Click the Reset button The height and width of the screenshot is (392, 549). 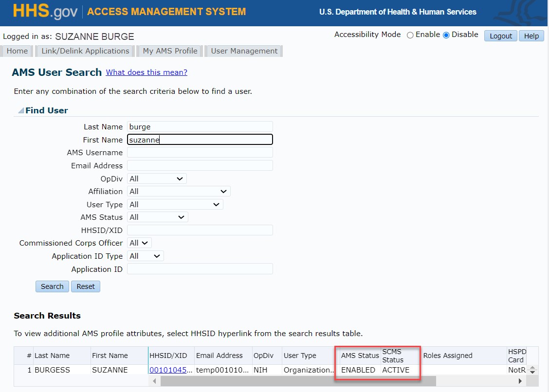tap(86, 286)
